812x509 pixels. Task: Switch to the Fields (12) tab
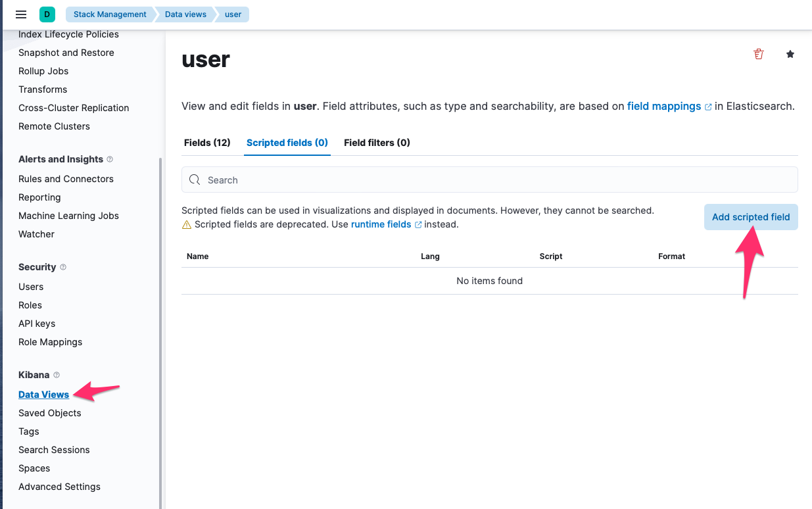[x=207, y=143]
